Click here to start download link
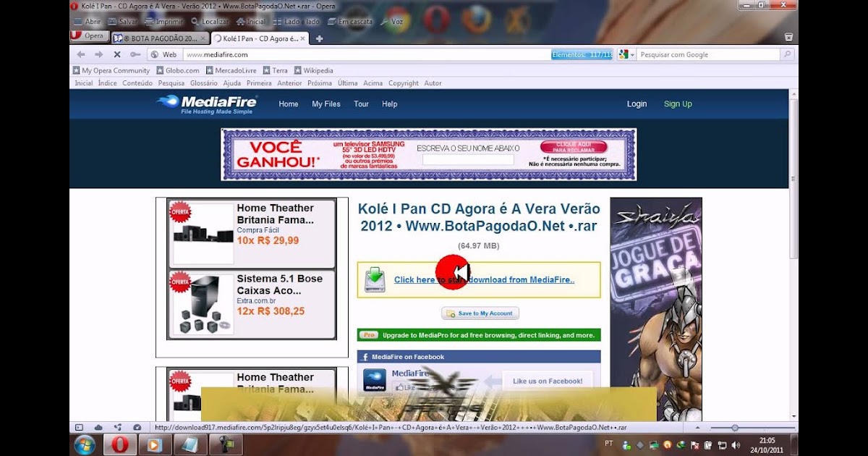 (x=484, y=280)
